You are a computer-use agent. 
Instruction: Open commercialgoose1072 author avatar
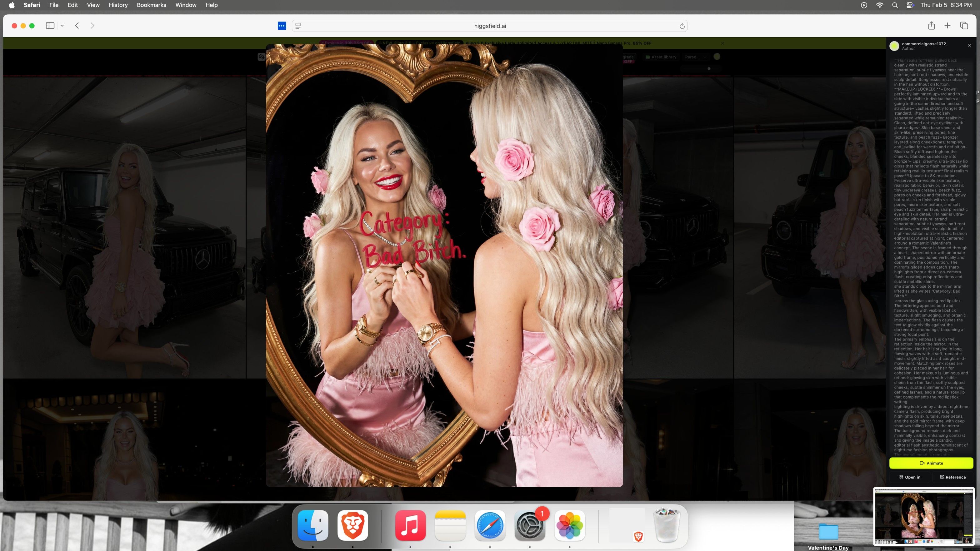894,46
